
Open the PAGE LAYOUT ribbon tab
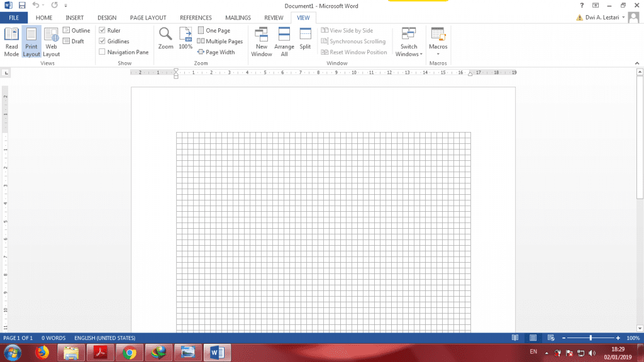pyautogui.click(x=148, y=18)
